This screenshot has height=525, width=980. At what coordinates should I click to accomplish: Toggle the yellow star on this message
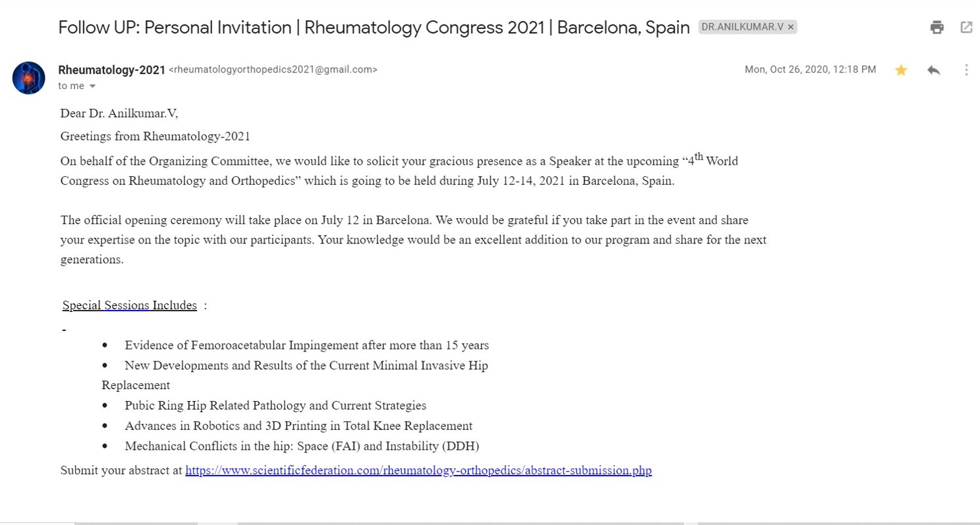[x=901, y=70]
